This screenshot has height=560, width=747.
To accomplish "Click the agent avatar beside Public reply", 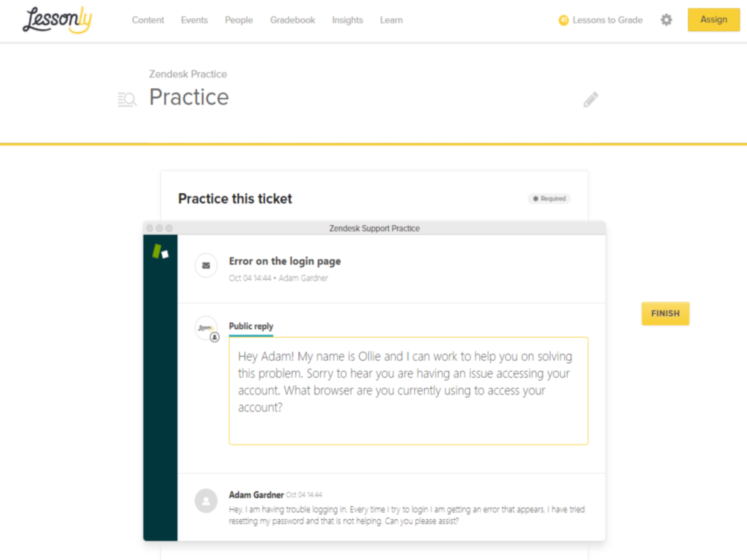I will click(x=205, y=328).
